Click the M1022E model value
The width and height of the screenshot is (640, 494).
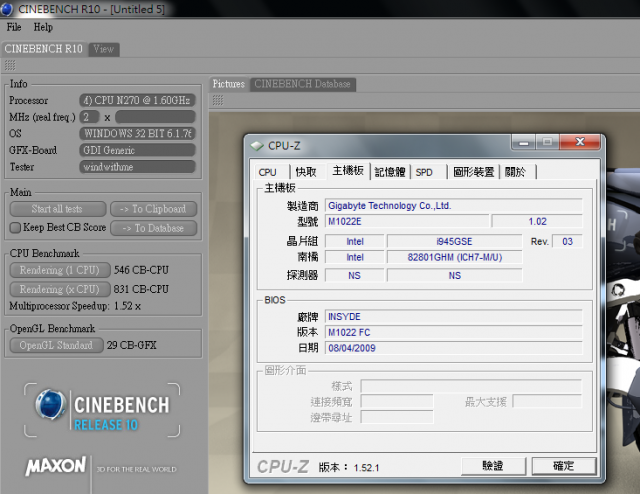(407, 222)
